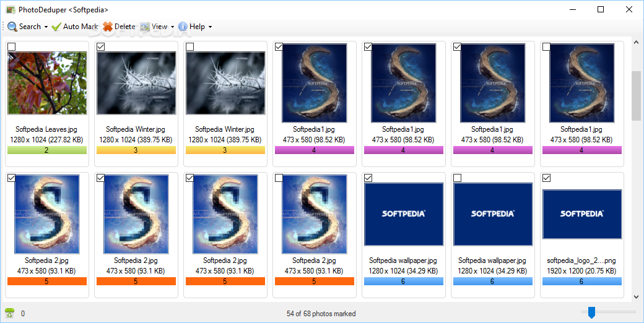Image resolution: width=644 pixels, height=323 pixels.
Task: Expand the Help dropdown arrow
Action: (211, 27)
